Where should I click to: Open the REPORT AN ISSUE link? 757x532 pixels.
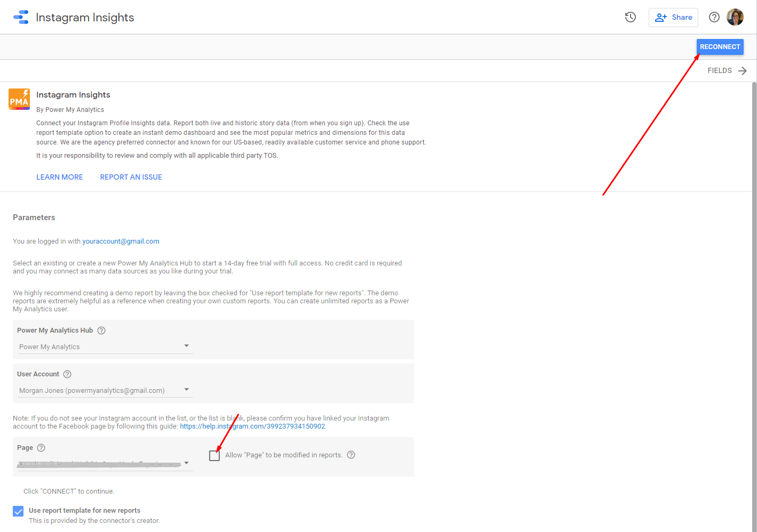coord(131,177)
